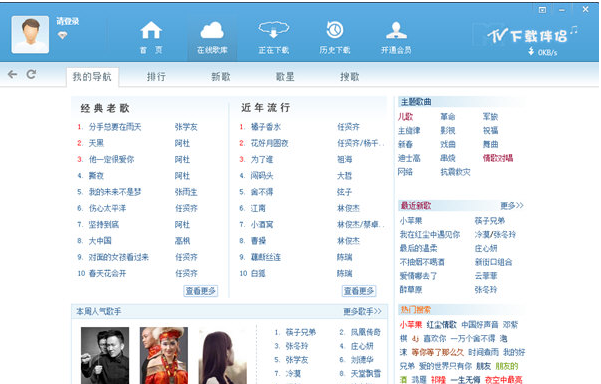
Task: Select the 在线歌库 cloud icon
Action: [212, 30]
